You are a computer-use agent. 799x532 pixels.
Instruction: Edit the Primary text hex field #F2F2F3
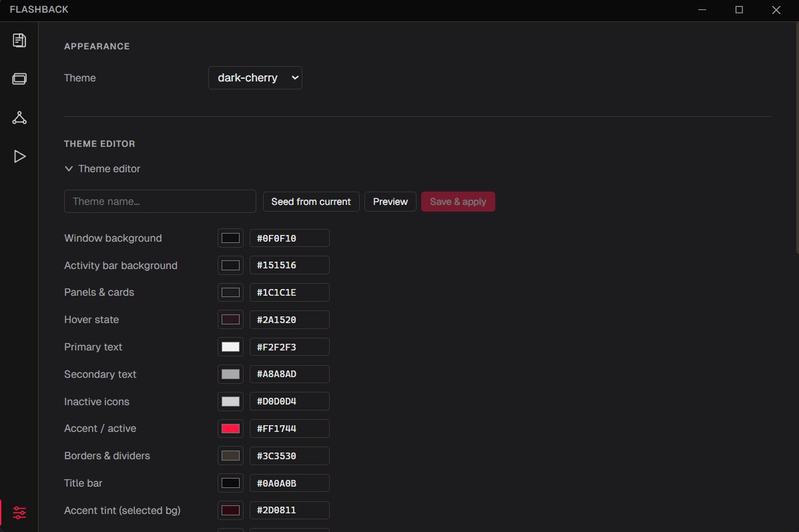point(290,347)
